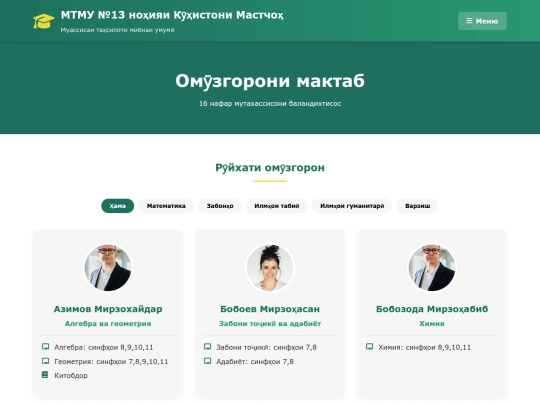Filter teachers by Забонҳо
The height and width of the screenshot is (405, 540).
[220, 206]
